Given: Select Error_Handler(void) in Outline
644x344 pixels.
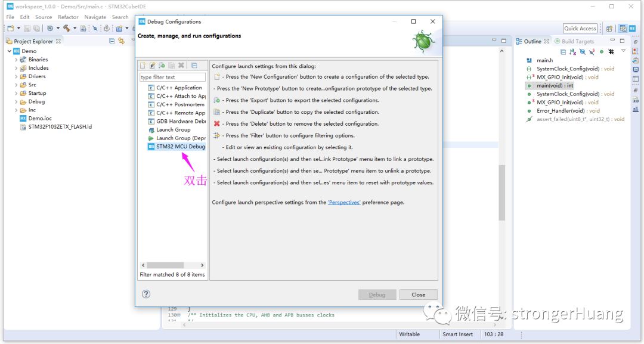Looking at the screenshot, I should tap(563, 111).
